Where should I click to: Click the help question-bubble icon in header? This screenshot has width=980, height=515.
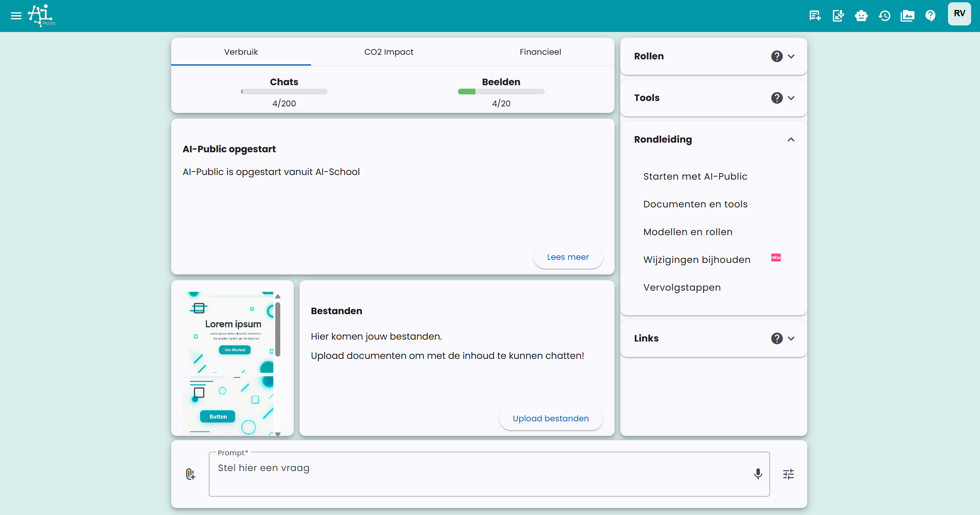[x=930, y=16]
